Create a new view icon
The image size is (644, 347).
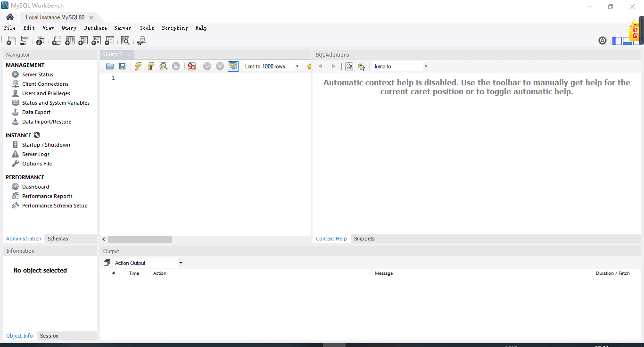(x=83, y=41)
